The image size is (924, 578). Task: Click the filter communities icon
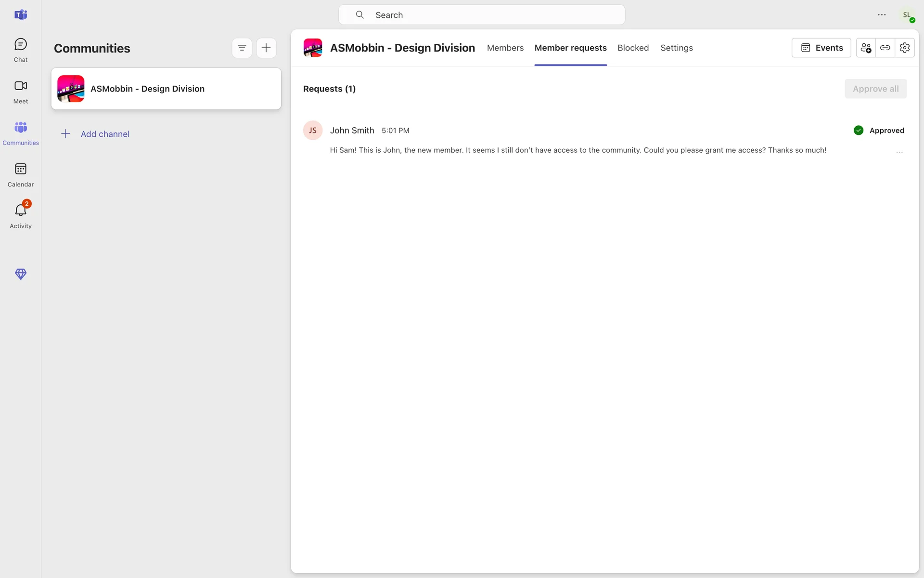(242, 48)
